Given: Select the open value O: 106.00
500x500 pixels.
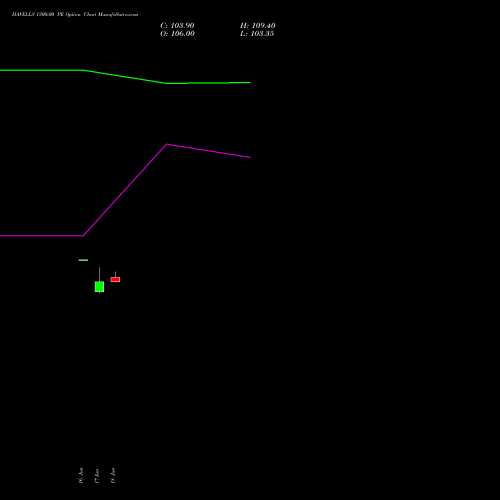Looking at the screenshot, I should 177,34.
